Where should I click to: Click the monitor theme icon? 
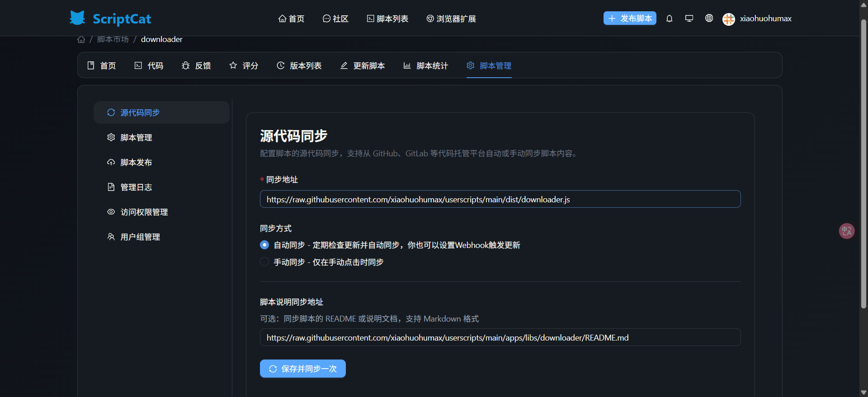[x=689, y=19]
